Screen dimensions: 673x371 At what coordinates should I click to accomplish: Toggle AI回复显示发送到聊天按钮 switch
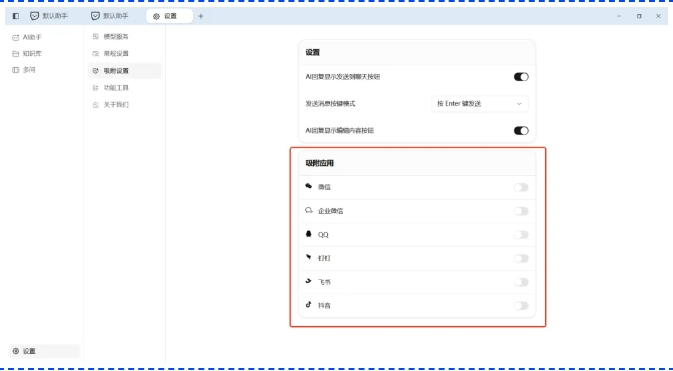521,77
